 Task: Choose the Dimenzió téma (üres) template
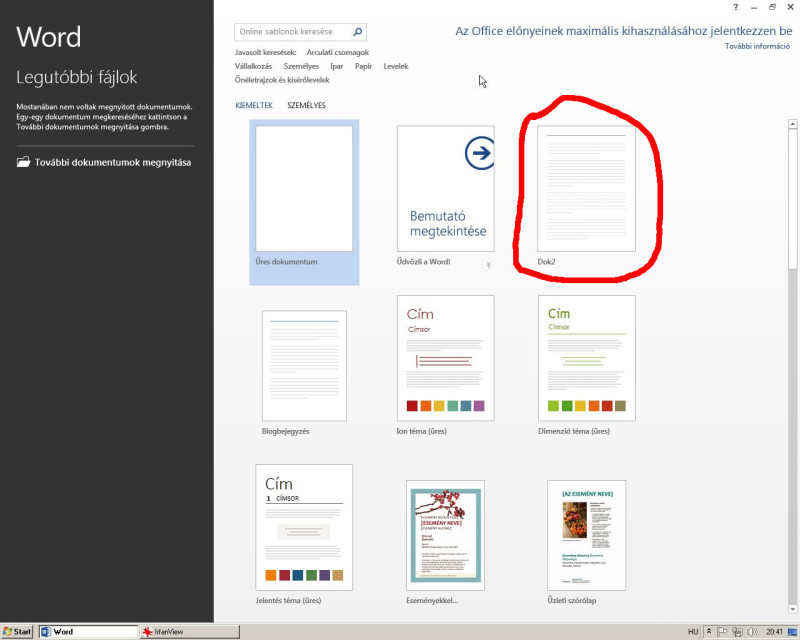(x=586, y=365)
